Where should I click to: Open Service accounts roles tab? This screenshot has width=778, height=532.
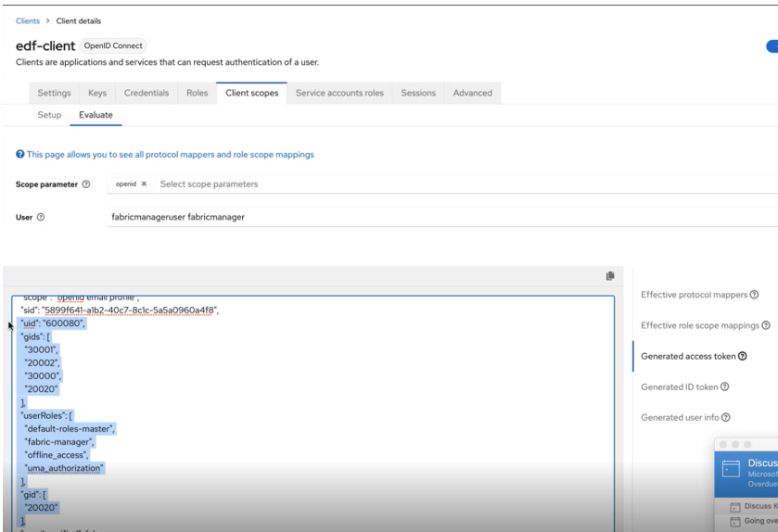tap(339, 93)
